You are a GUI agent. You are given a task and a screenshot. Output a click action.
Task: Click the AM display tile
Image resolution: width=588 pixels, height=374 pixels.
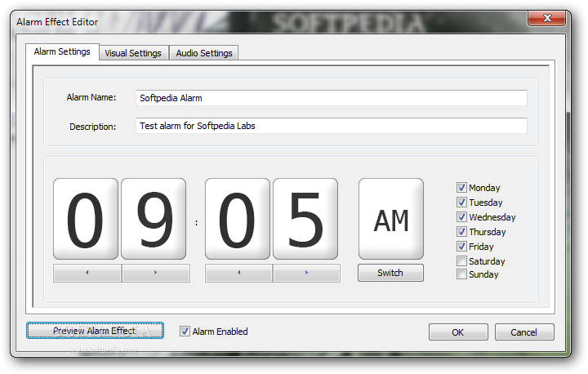391,219
